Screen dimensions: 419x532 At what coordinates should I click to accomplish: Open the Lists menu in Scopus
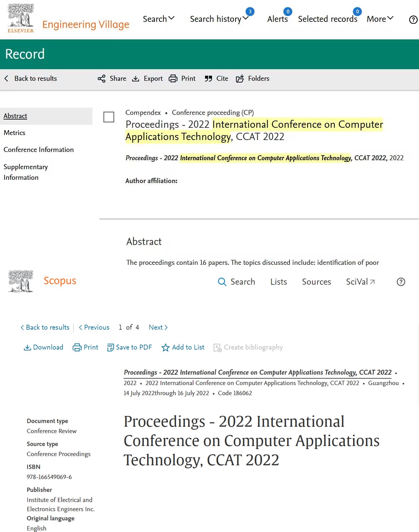tap(279, 282)
